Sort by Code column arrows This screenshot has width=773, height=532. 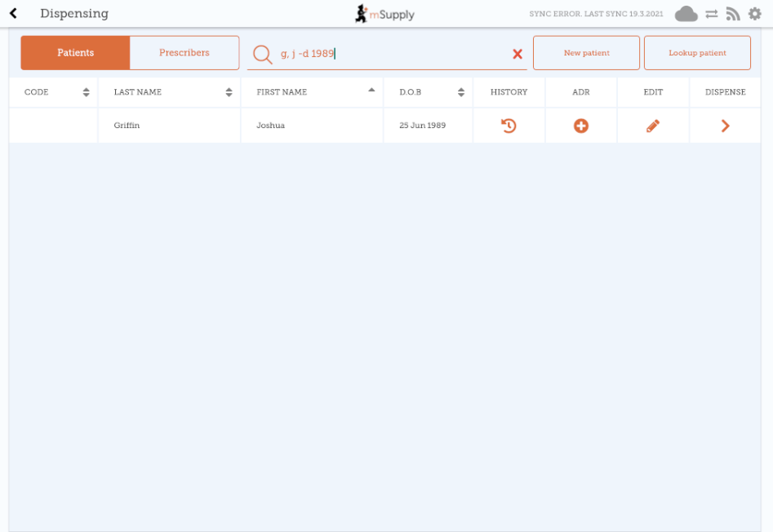click(86, 92)
